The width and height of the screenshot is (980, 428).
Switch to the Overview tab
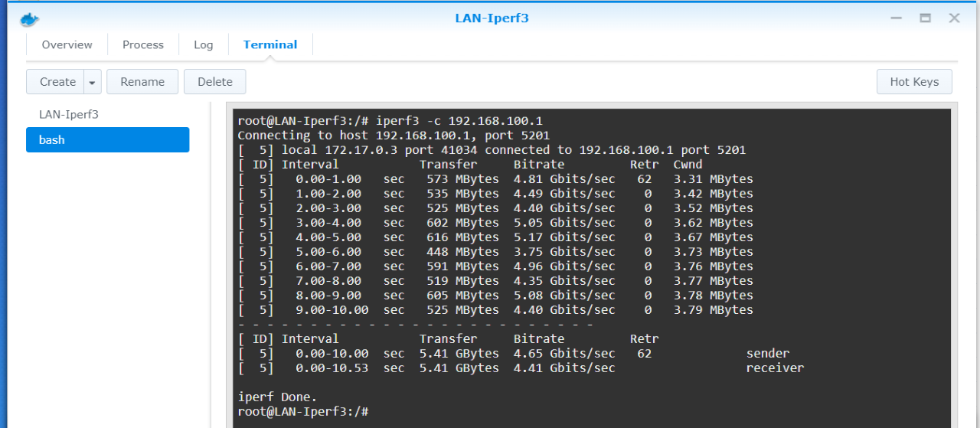click(67, 44)
